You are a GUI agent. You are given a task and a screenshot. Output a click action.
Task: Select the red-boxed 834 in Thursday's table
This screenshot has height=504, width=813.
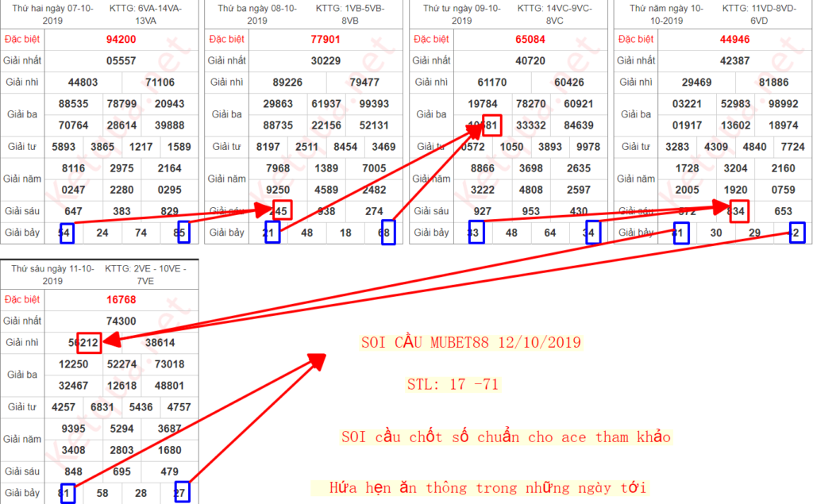(738, 210)
